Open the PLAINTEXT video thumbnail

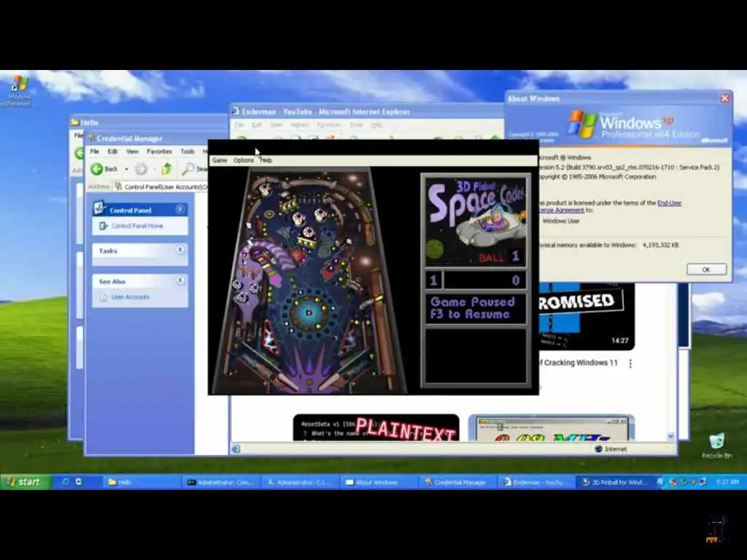point(376,427)
